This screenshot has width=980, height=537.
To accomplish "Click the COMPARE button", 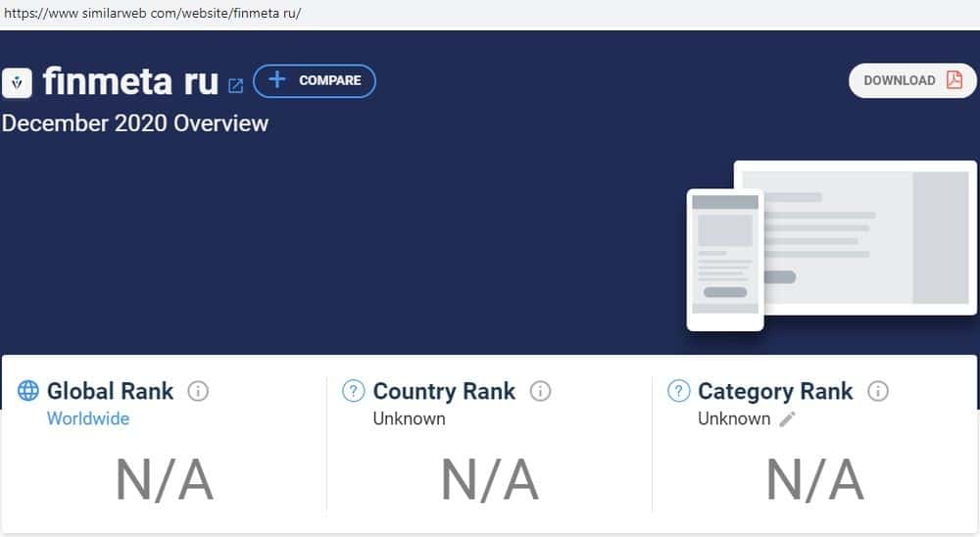I will pyautogui.click(x=315, y=80).
